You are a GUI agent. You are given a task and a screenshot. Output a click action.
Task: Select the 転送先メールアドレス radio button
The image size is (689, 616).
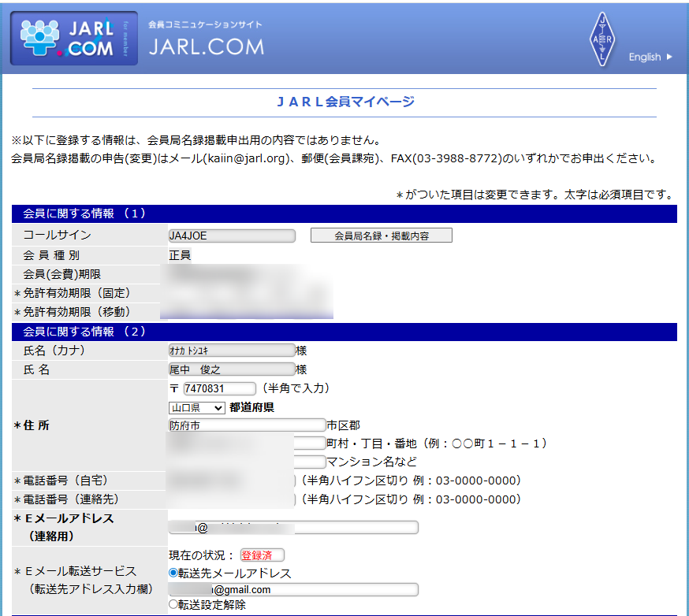pos(173,573)
